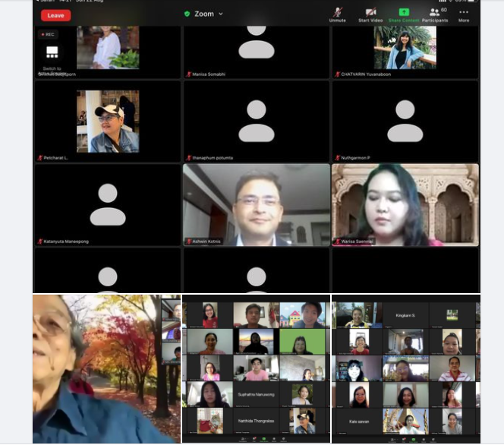Open the autumn trees speaker screenshot
Viewport: 504px width, 445px height.
coord(106,368)
